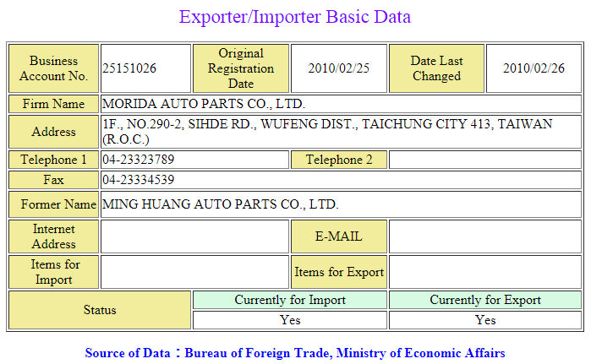Click the 'Items for Export' label cell
Viewport: 591px width, 364px height.
[338, 272]
